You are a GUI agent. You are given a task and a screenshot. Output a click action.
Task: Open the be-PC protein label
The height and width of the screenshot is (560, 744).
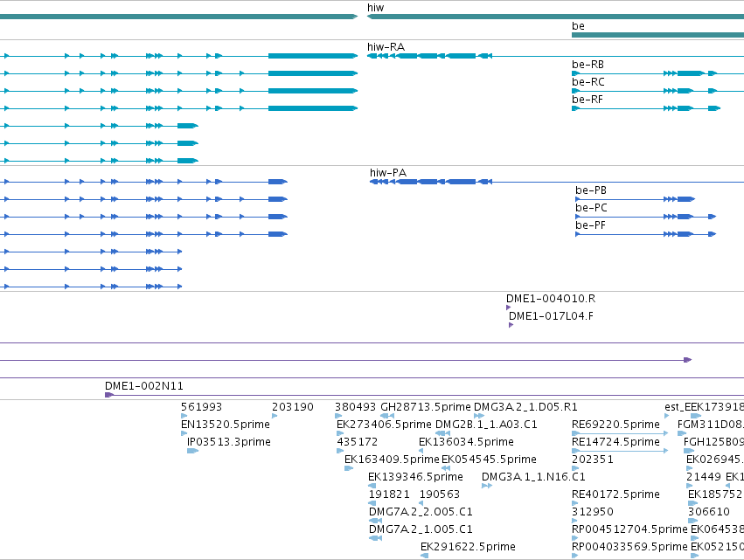point(591,208)
